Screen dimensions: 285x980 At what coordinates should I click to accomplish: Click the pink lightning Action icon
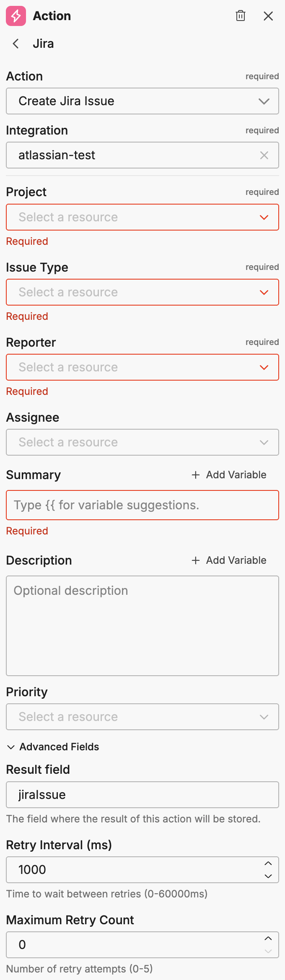click(x=16, y=16)
